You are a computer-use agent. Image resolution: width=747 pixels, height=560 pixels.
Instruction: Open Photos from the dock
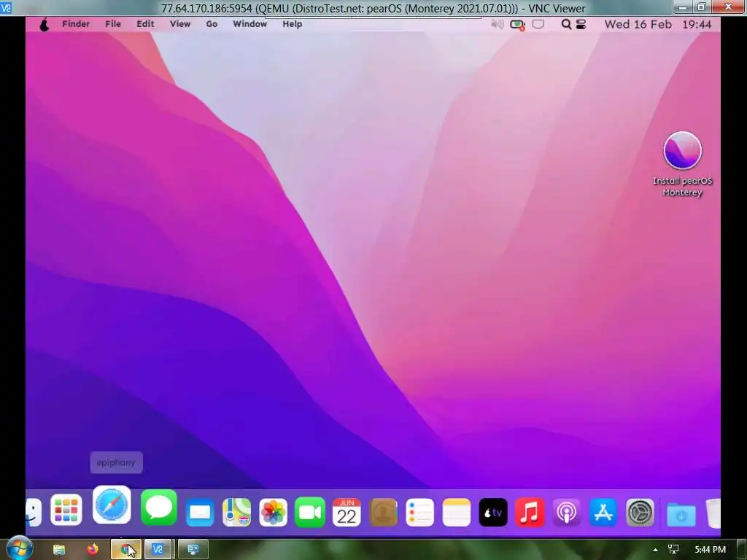coord(273,513)
